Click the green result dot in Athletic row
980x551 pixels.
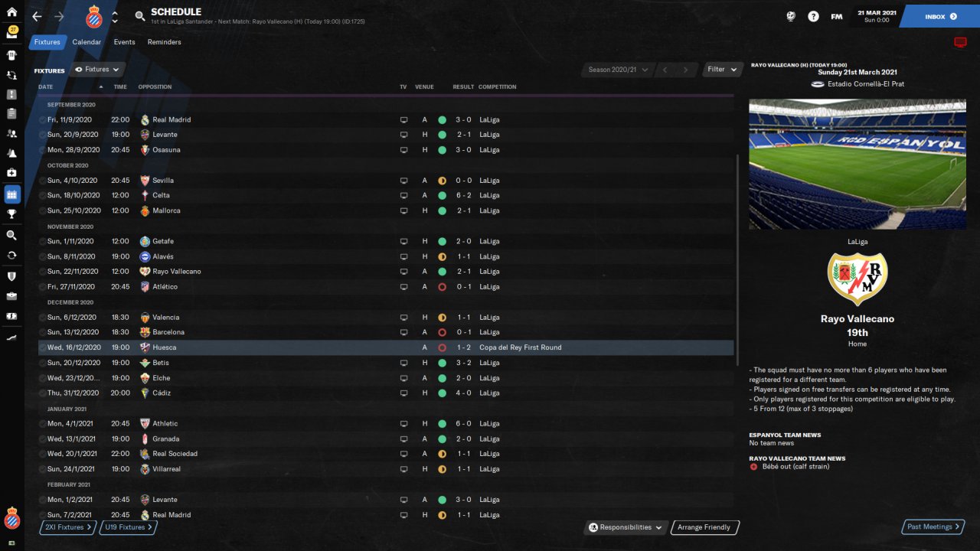(442, 423)
